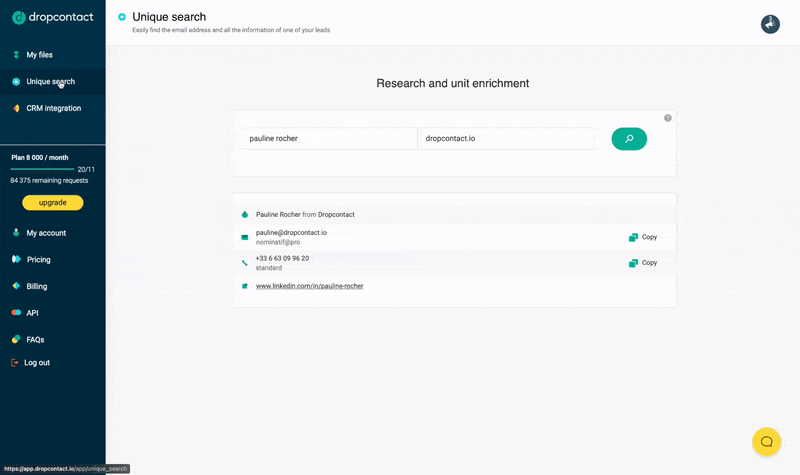Click the Unique search header icon

pos(121,17)
